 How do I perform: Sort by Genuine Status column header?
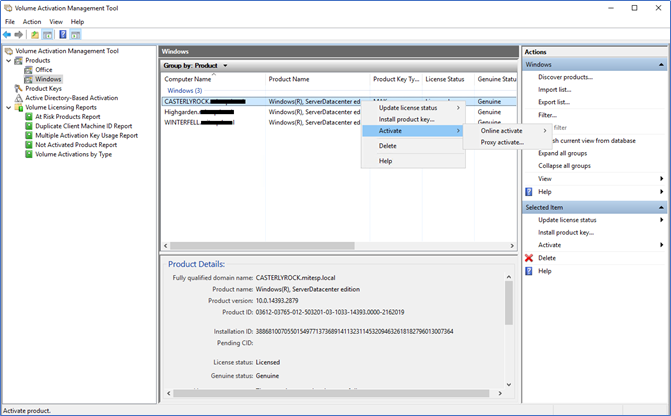coord(496,79)
